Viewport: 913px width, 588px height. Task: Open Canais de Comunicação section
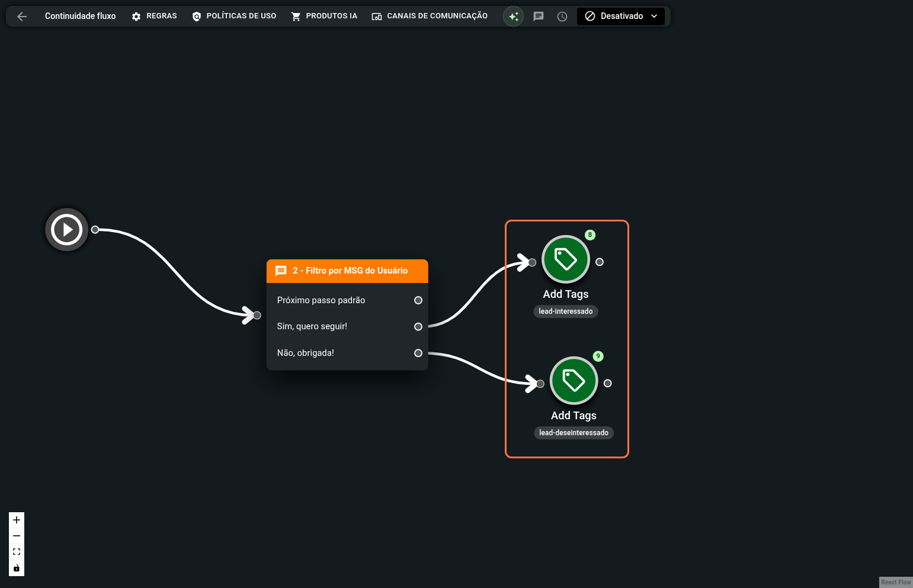[x=430, y=17]
